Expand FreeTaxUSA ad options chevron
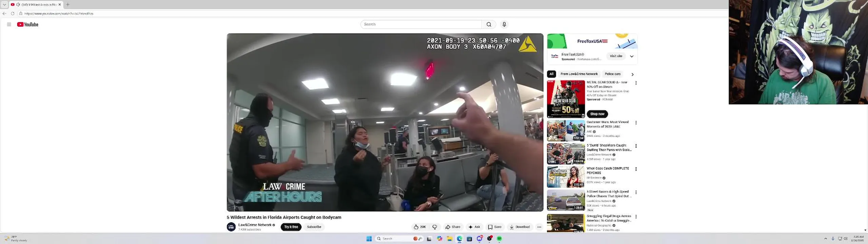 pyautogui.click(x=632, y=56)
